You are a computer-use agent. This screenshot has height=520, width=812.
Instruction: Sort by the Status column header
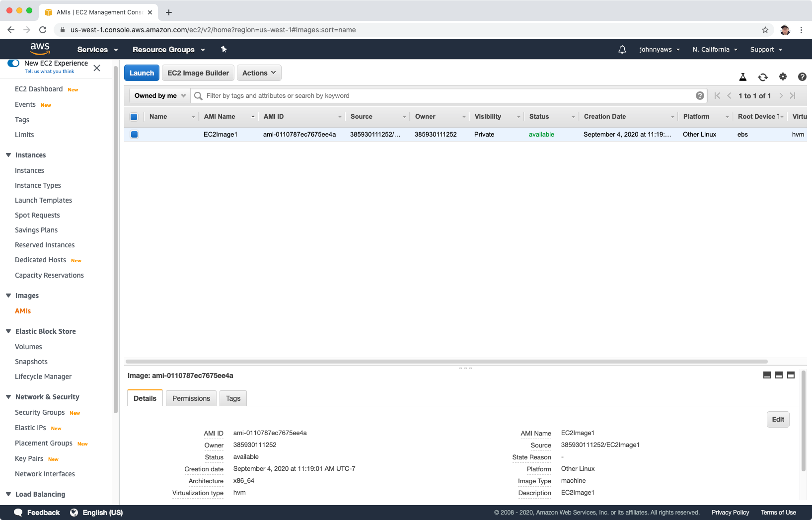click(x=551, y=117)
